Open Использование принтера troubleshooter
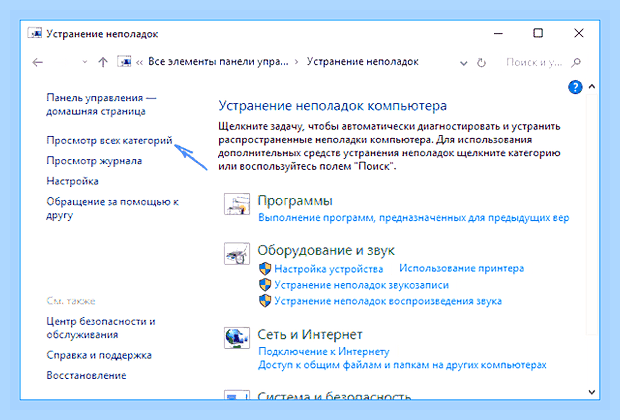The height and width of the screenshot is (420, 620). point(461,269)
